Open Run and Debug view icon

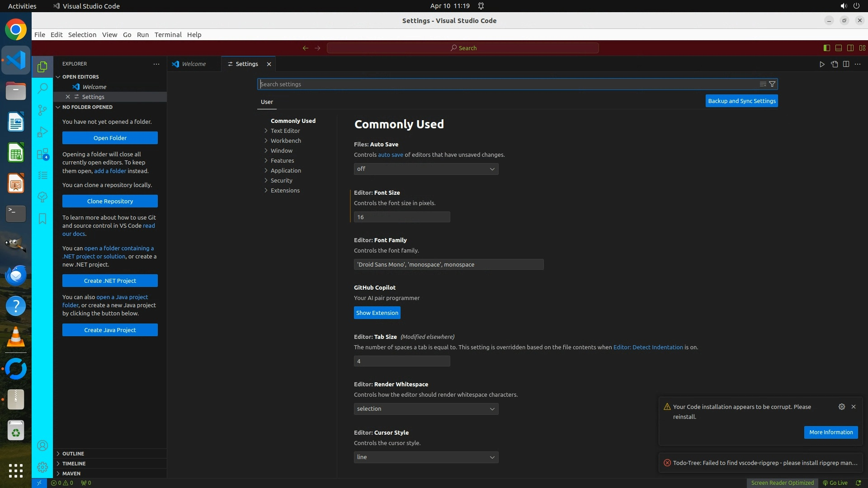pyautogui.click(x=42, y=132)
